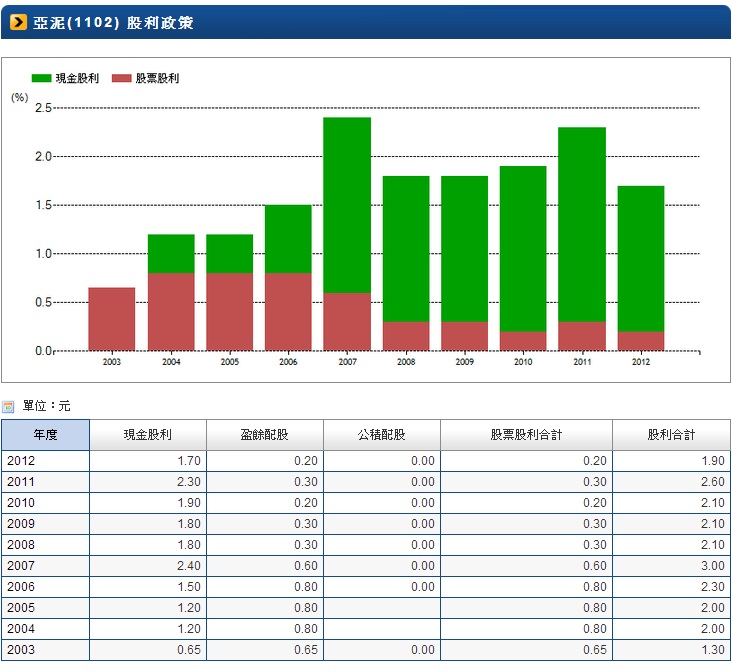Select the 股利合計 column header
The width and height of the screenshot is (732, 672).
(671, 435)
